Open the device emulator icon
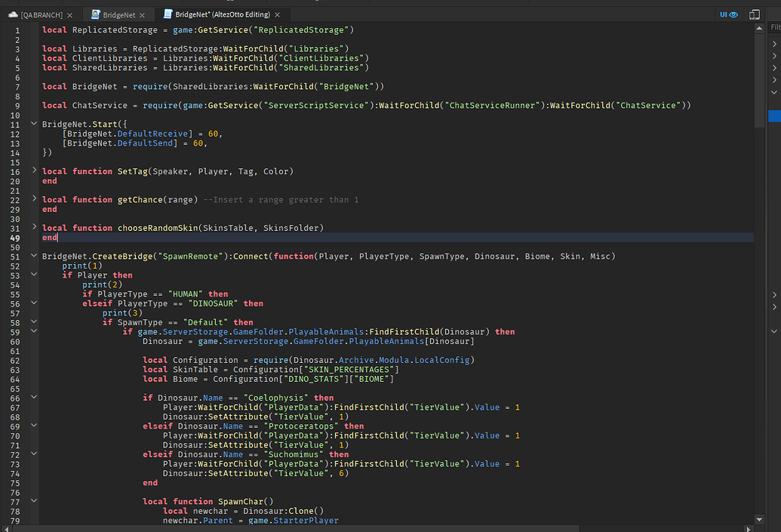Viewport: 781px width, 532px height. pyautogui.click(x=754, y=14)
